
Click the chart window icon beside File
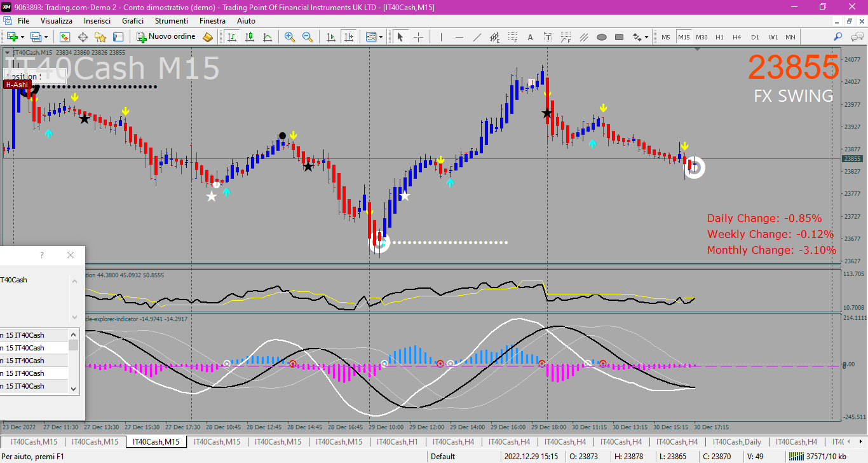[x=8, y=21]
